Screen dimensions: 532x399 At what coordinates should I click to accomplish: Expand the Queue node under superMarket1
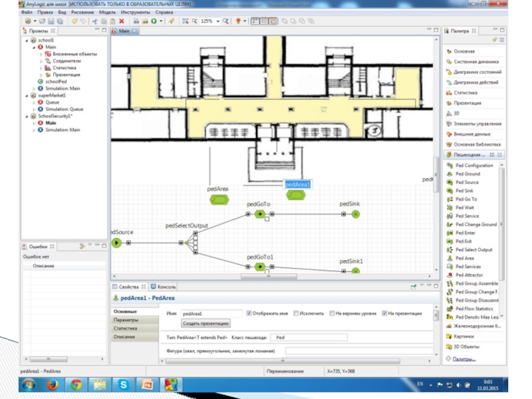tap(34, 102)
